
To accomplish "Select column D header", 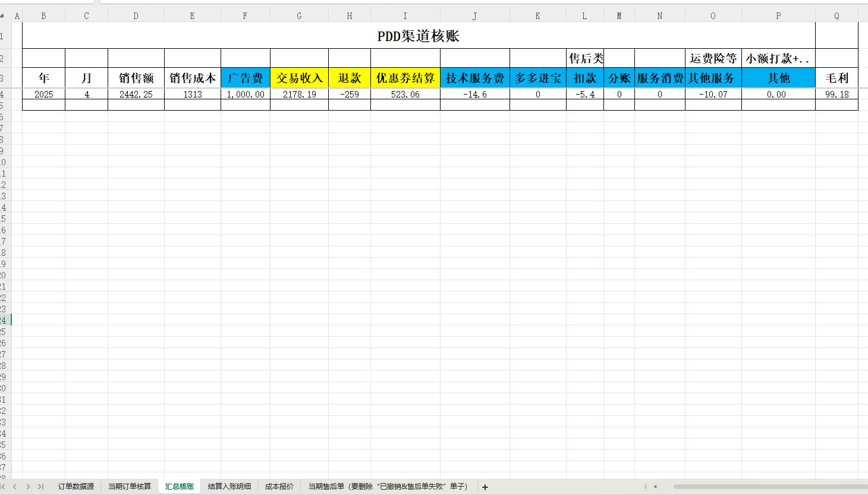I will 136,16.
